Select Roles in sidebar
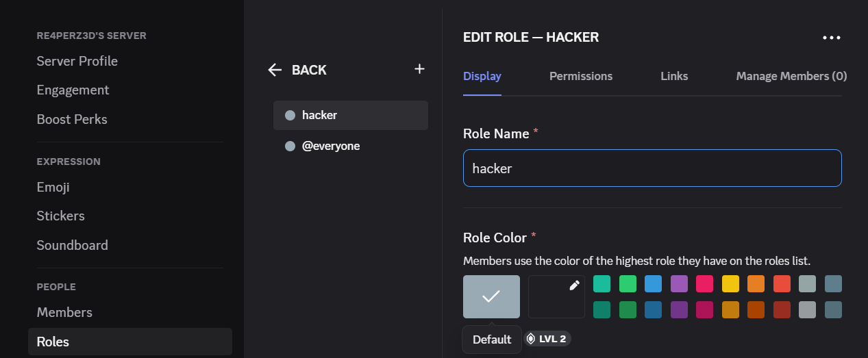Screen dimensions: 868x358 (x=130, y=342)
